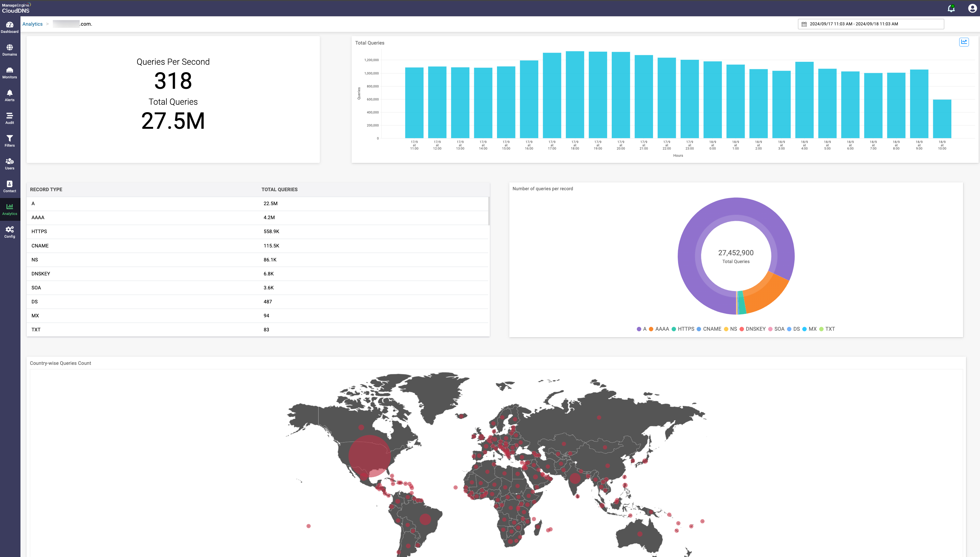Switch chart type with line-chart icon
This screenshot has width=980, height=557.
(963, 42)
